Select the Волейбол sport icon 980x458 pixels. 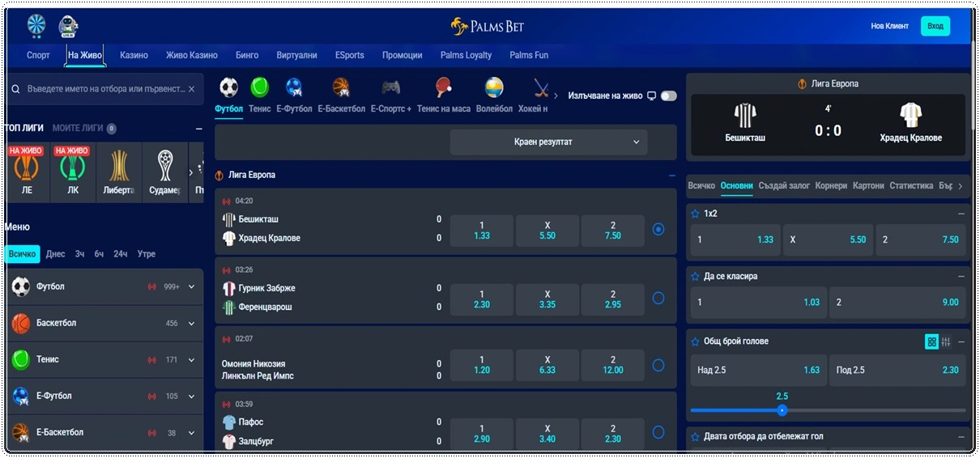(494, 87)
